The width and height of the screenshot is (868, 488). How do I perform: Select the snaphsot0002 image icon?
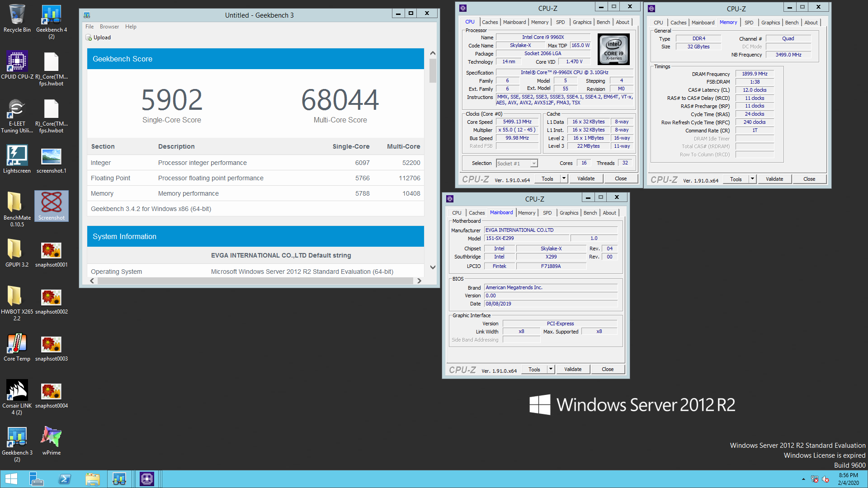point(52,300)
